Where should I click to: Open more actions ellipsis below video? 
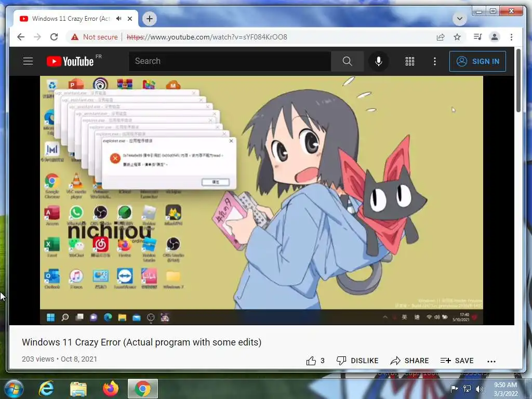coord(491,362)
